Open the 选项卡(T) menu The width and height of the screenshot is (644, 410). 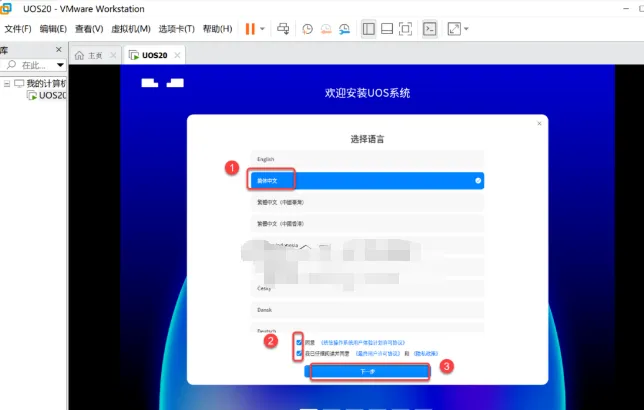177,29
